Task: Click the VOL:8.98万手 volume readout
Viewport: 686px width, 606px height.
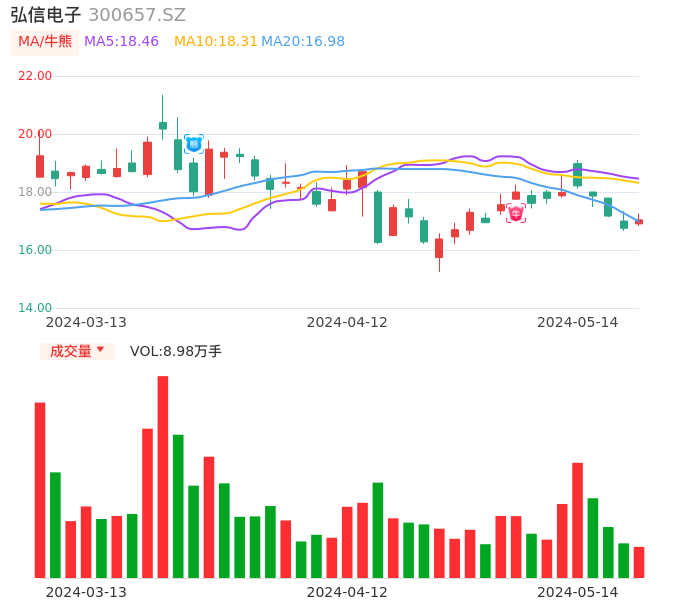Action: coord(176,351)
